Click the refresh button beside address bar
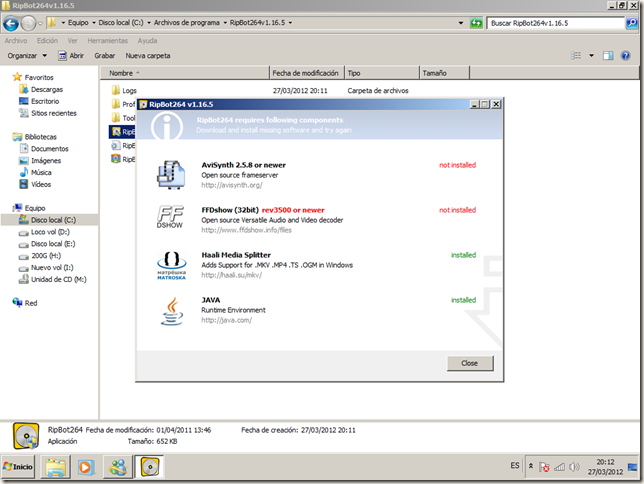 point(476,23)
